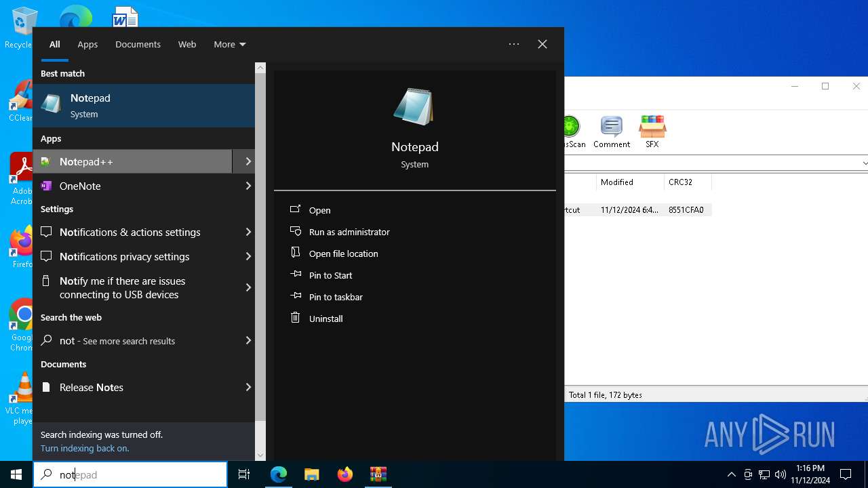Open Notifications privacy settings
868x488 pixels.
pos(133,256)
